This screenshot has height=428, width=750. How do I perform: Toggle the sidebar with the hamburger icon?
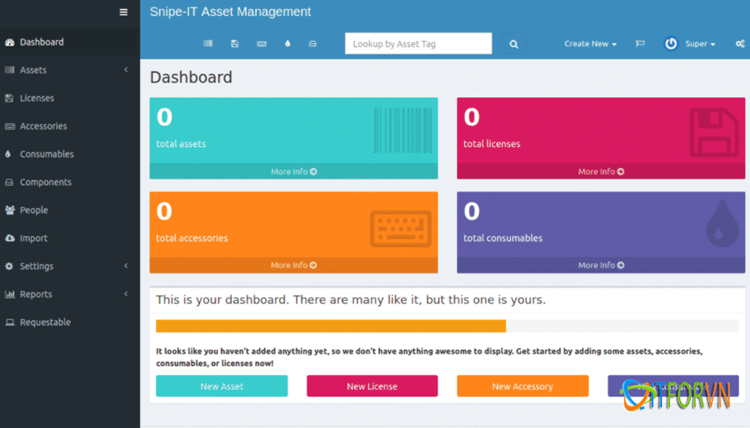point(123,12)
